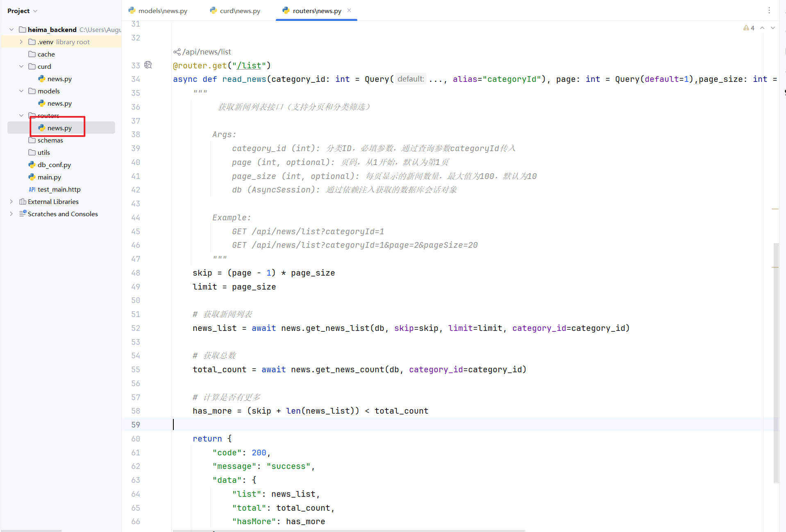Click the warning triangle inspection indicator
The height and width of the screenshot is (532, 786).
(746, 28)
